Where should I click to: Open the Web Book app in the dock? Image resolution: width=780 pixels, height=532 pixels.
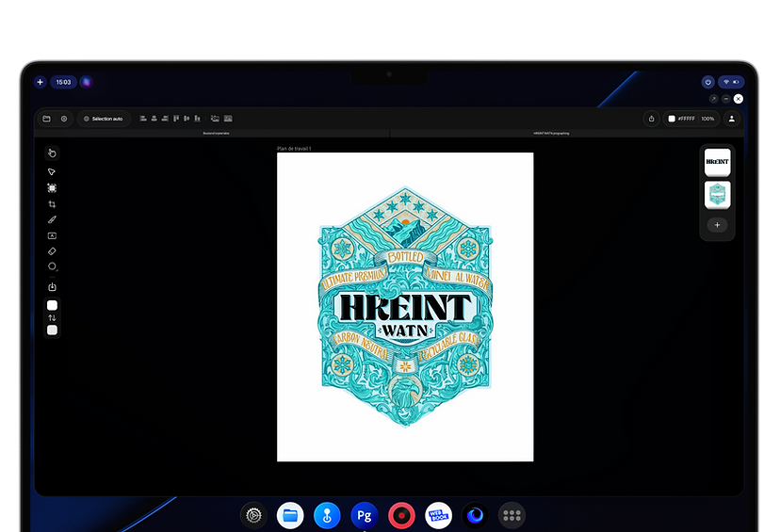(x=438, y=516)
